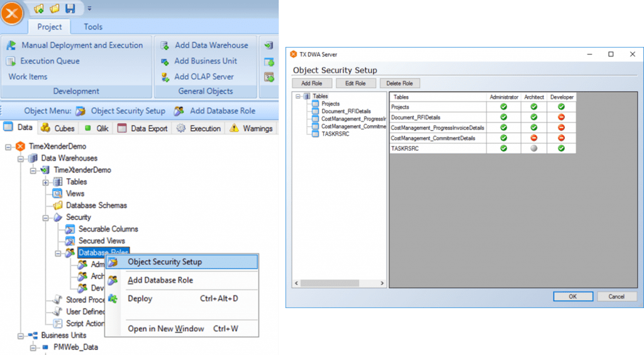Click Object Security Setup in Object Menu bar
644x355 pixels.
(120, 111)
